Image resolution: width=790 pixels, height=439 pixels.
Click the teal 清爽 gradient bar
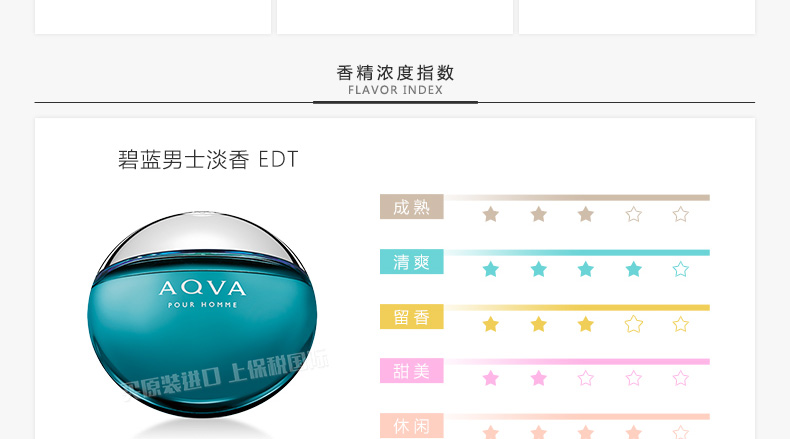(577, 253)
